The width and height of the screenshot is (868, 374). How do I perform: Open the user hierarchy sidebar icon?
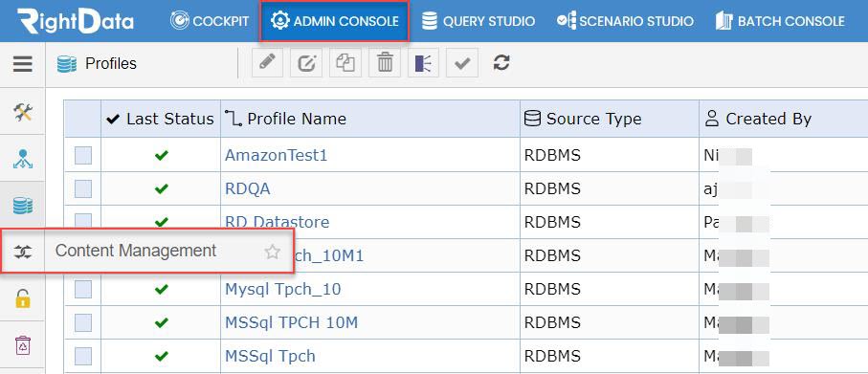23,160
